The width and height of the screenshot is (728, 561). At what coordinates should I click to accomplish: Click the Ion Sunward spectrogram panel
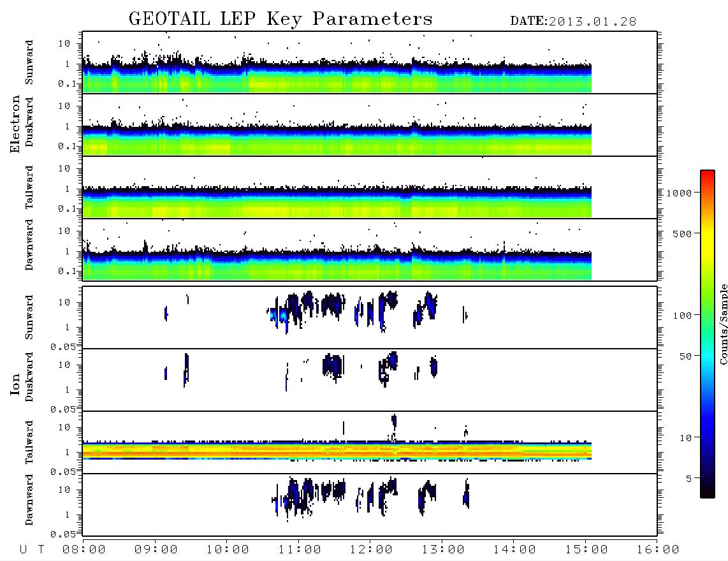click(370, 317)
